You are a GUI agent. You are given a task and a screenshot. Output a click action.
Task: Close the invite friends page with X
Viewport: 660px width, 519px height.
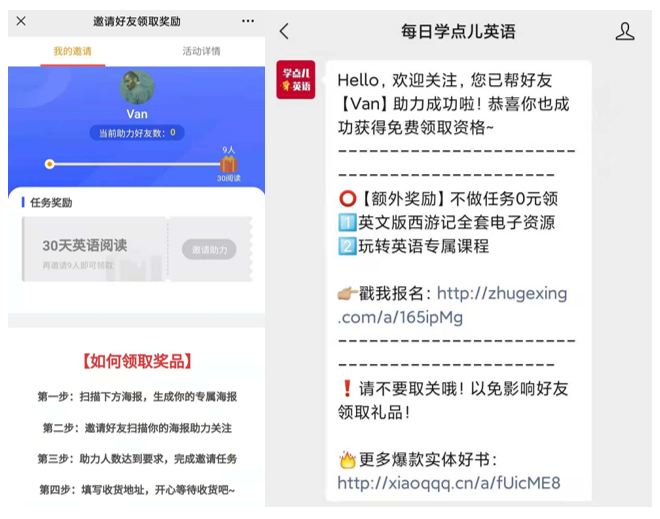[21, 21]
